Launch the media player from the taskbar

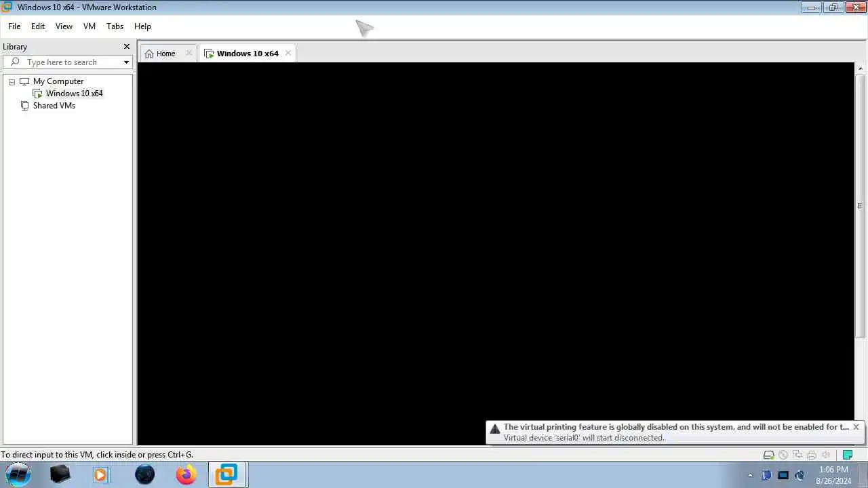[101, 474]
